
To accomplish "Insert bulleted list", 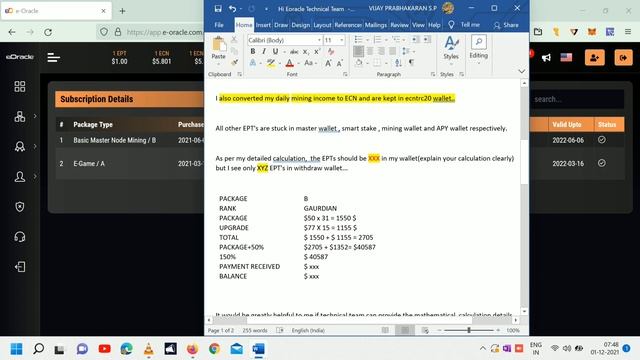I will (x=358, y=40).
